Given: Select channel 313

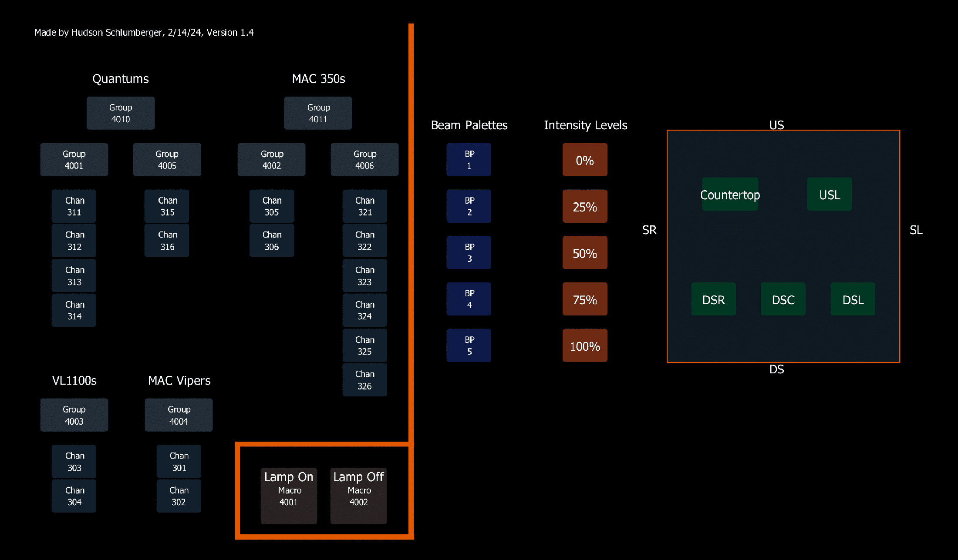Looking at the screenshot, I should coord(74,276).
